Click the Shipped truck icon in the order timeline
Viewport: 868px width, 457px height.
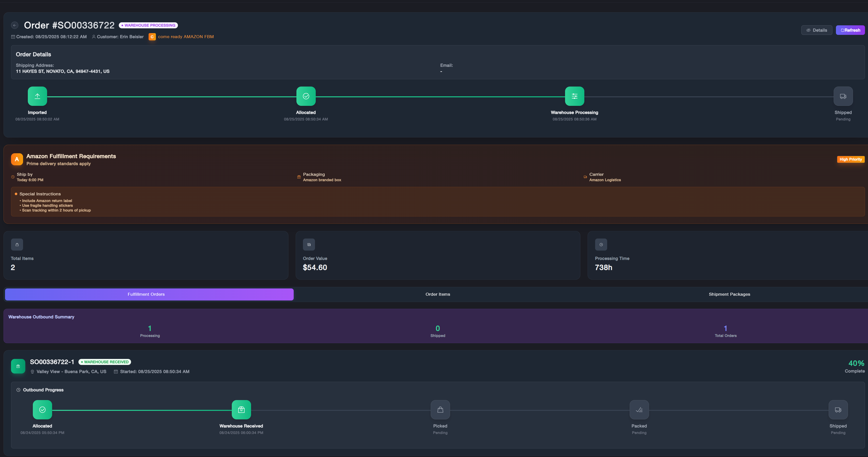click(x=843, y=96)
